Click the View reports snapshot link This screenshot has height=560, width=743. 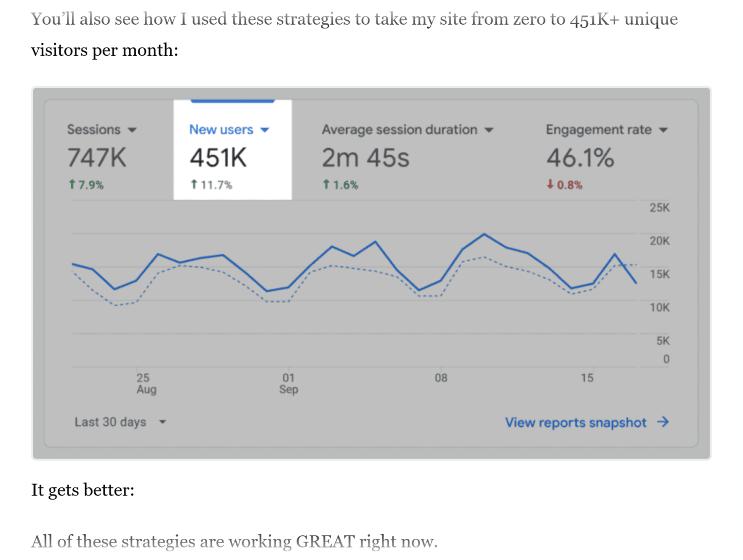coord(575,423)
